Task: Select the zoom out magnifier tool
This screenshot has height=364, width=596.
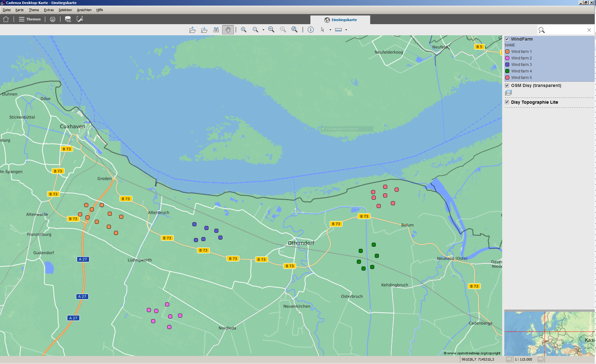Action: click(256, 29)
